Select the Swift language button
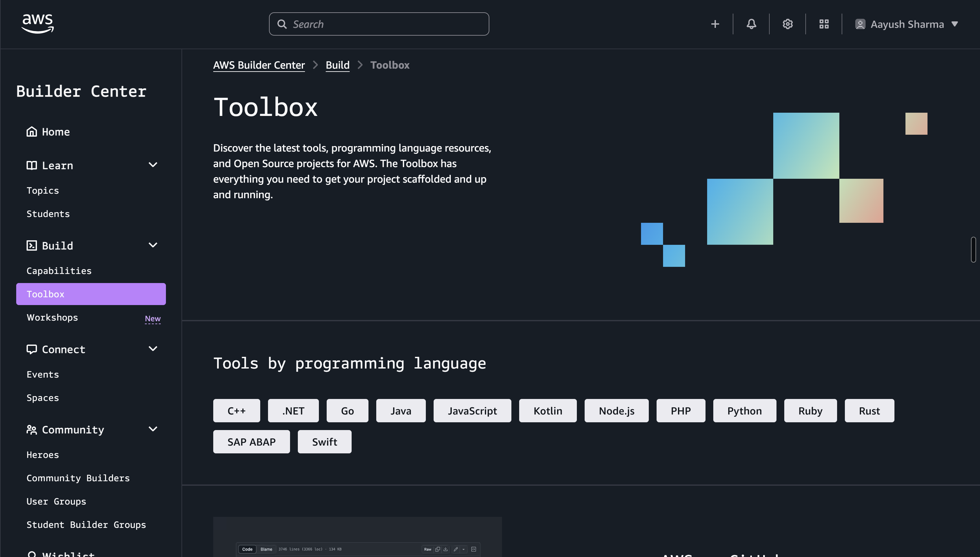Viewport: 980px width, 557px height. click(325, 442)
